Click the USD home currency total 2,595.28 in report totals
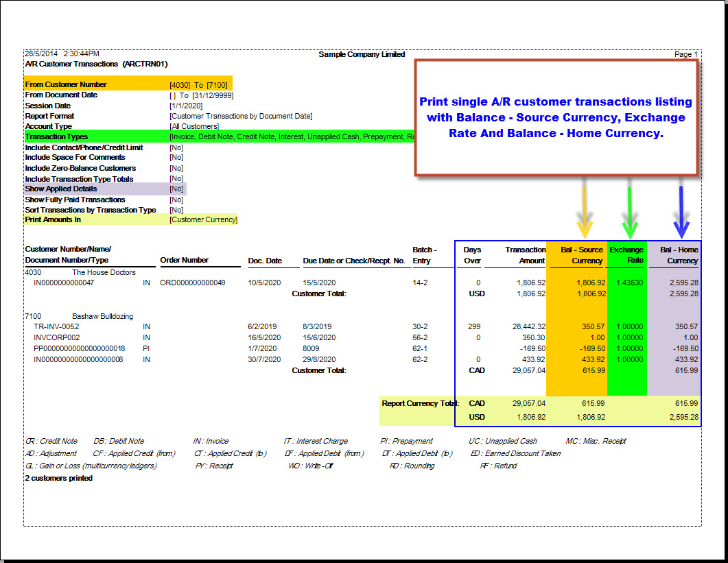 point(684,417)
